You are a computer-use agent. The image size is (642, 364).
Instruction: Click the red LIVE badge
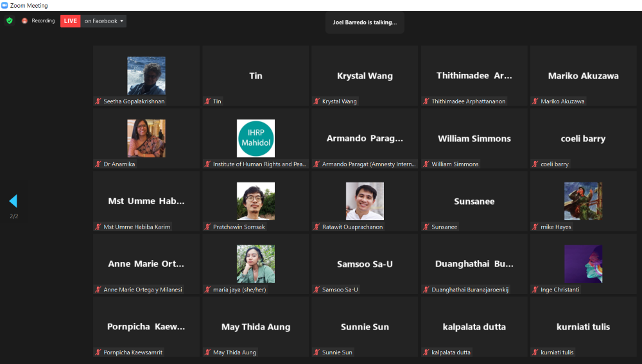(71, 21)
